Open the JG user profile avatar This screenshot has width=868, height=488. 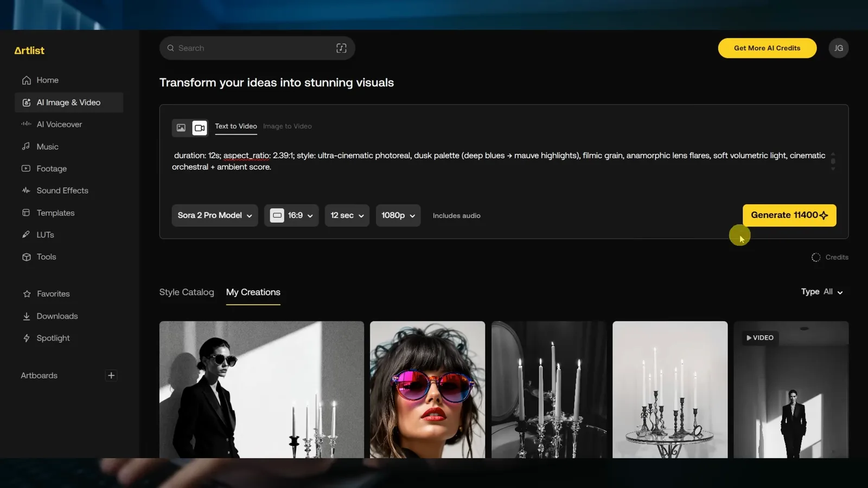point(838,48)
